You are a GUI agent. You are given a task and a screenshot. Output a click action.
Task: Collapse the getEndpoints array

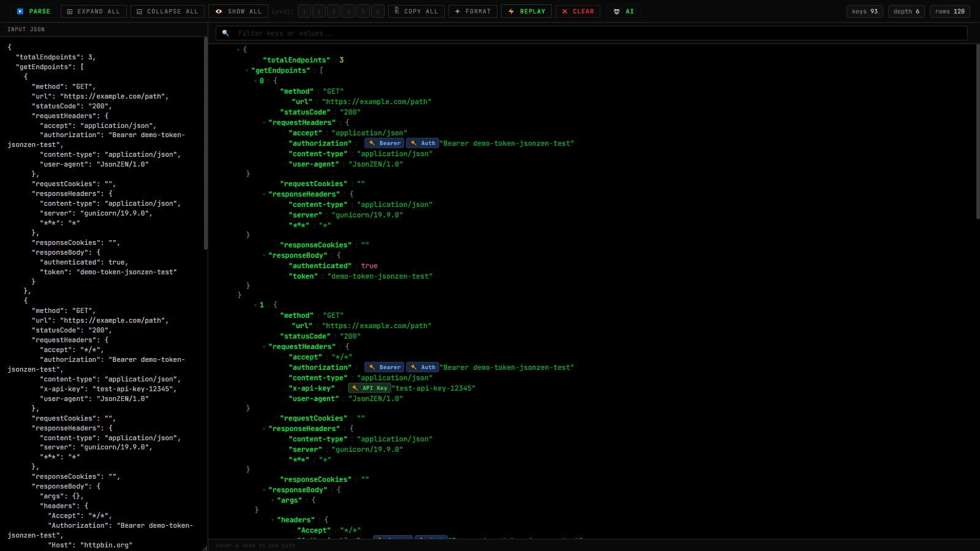point(247,70)
